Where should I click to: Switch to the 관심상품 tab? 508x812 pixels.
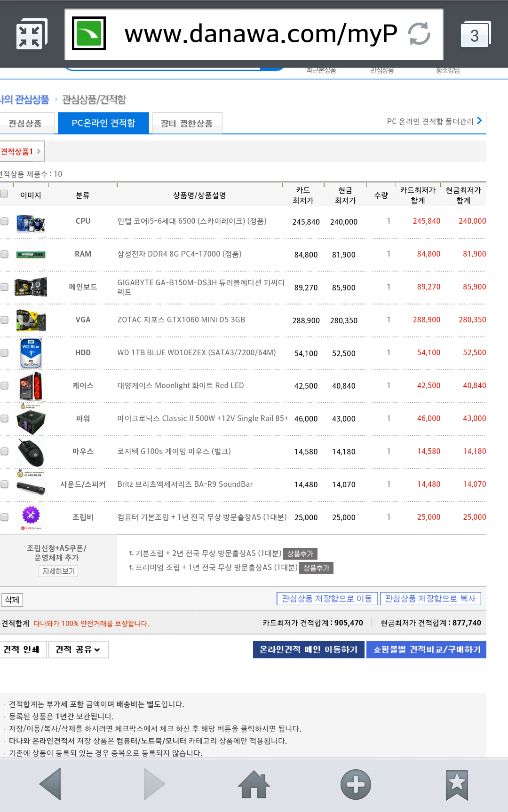click(x=26, y=123)
